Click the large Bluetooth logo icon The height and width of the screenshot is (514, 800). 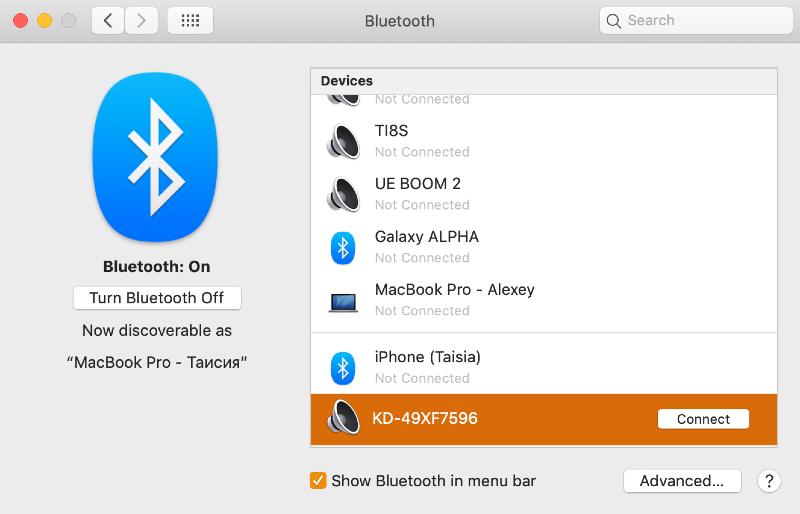[155, 157]
